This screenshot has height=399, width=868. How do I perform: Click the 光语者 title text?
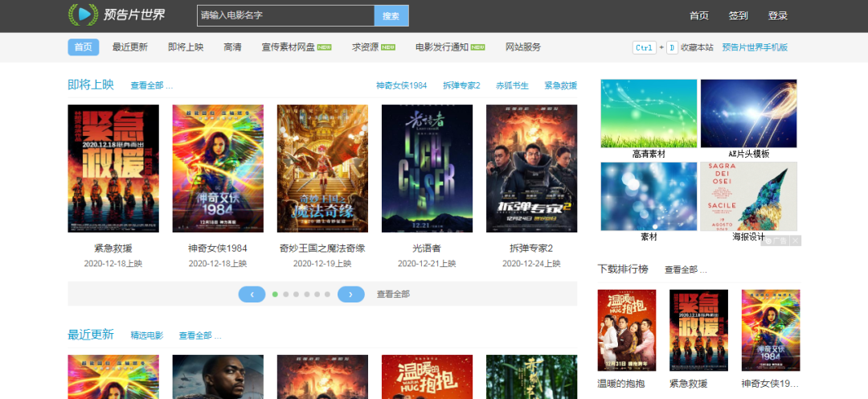click(x=428, y=249)
